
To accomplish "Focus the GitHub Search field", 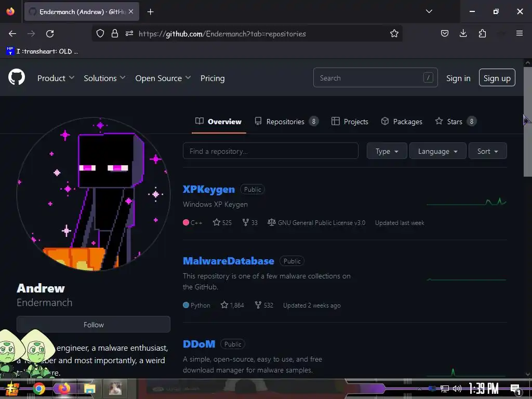I will [375, 78].
